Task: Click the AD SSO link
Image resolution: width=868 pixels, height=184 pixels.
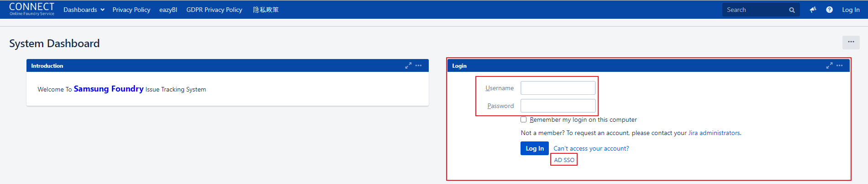Action: pyautogui.click(x=564, y=160)
